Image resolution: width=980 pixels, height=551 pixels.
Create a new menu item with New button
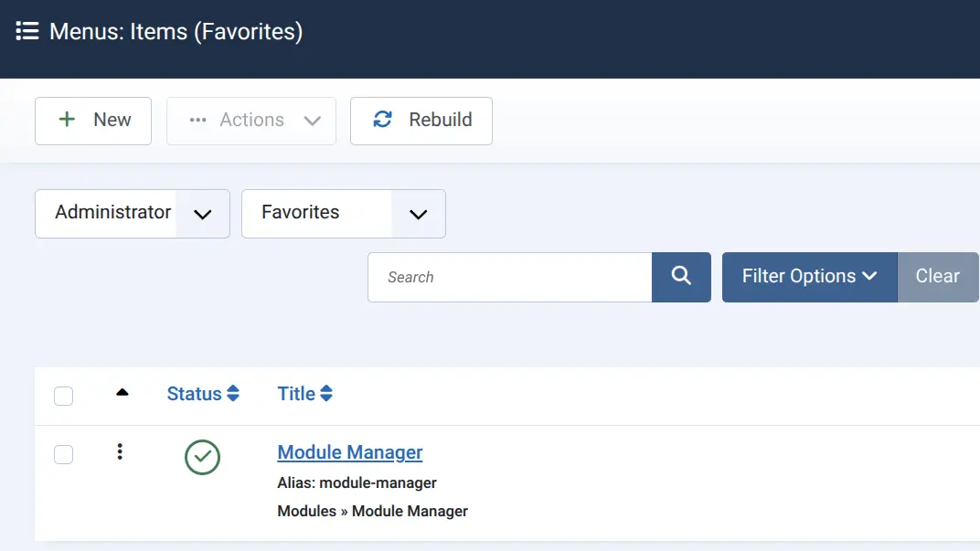pos(92,120)
